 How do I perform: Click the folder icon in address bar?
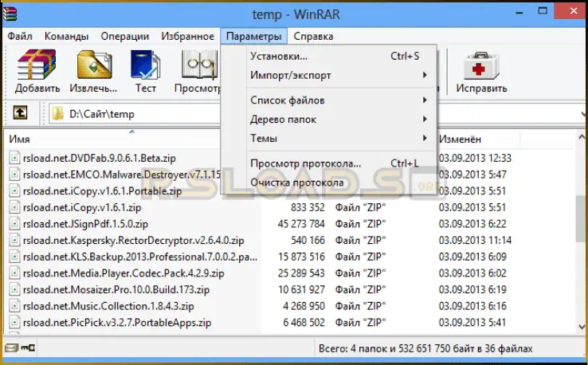coord(57,114)
